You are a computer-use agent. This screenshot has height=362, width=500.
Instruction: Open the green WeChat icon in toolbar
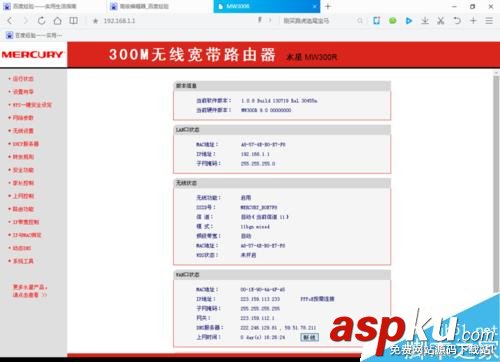(x=393, y=21)
